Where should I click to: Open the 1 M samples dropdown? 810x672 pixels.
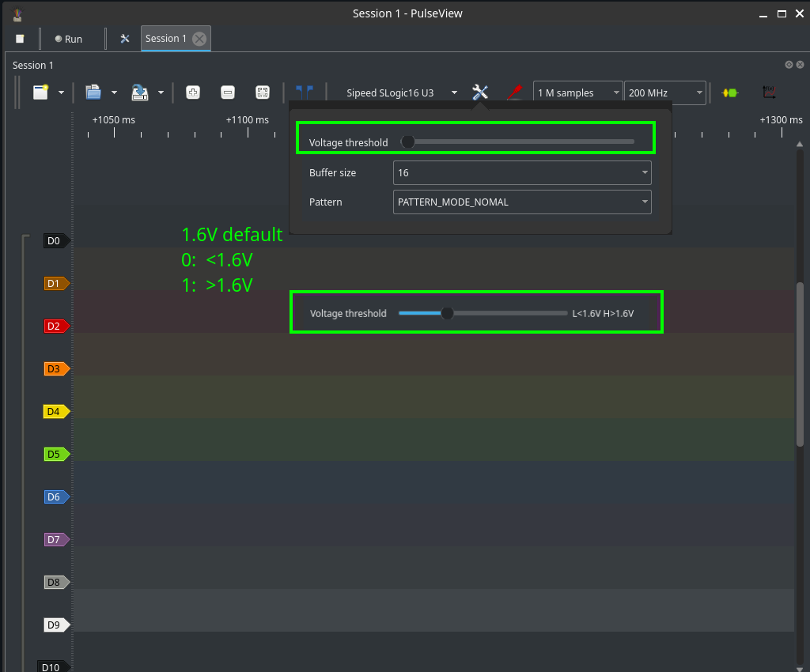[x=577, y=92]
